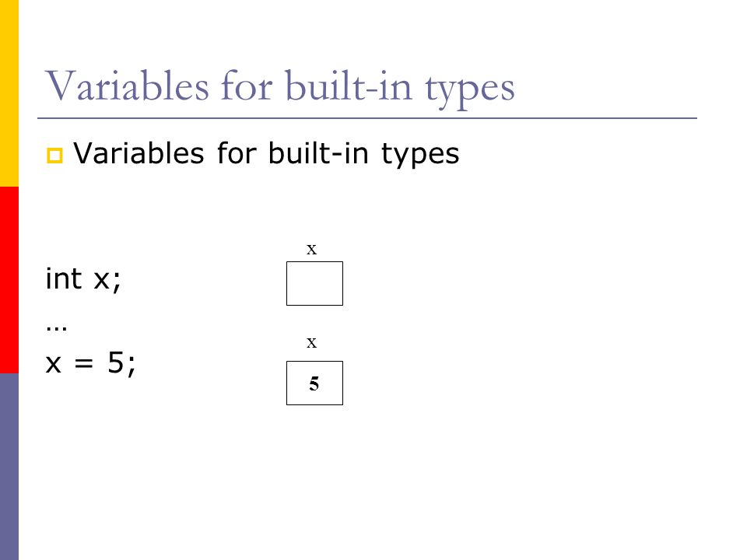Click the yellow square bullet marker
Image resolution: width=747 pixels, height=560 pixels.
(54, 156)
